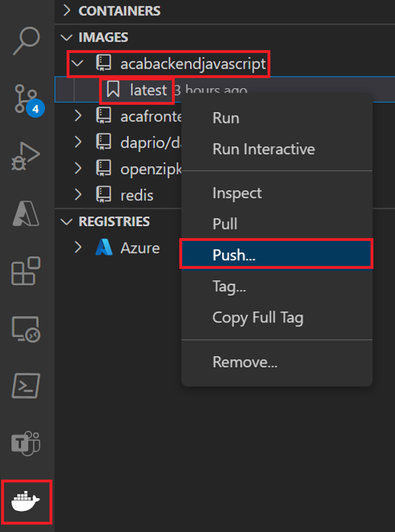Image resolution: width=395 pixels, height=532 pixels.
Task: Open the terminal/PowerShell view icon
Action: pyautogui.click(x=27, y=386)
